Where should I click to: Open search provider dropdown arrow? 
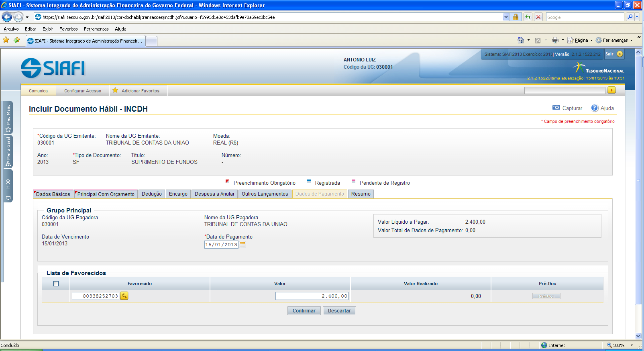637,17
